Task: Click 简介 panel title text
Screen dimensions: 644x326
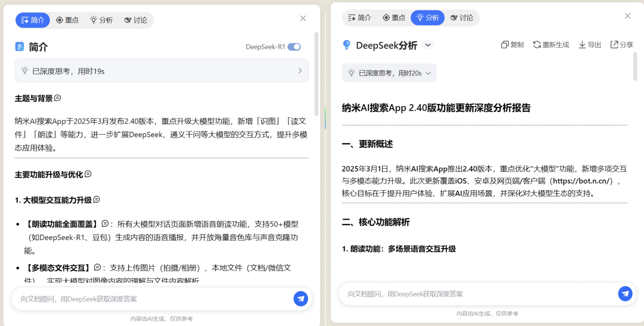Action: (x=38, y=47)
